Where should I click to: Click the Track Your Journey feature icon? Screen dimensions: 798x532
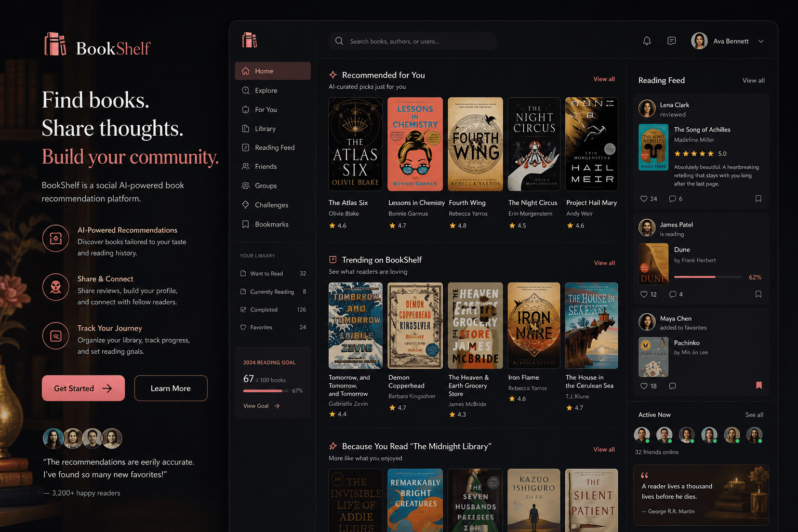[56, 336]
